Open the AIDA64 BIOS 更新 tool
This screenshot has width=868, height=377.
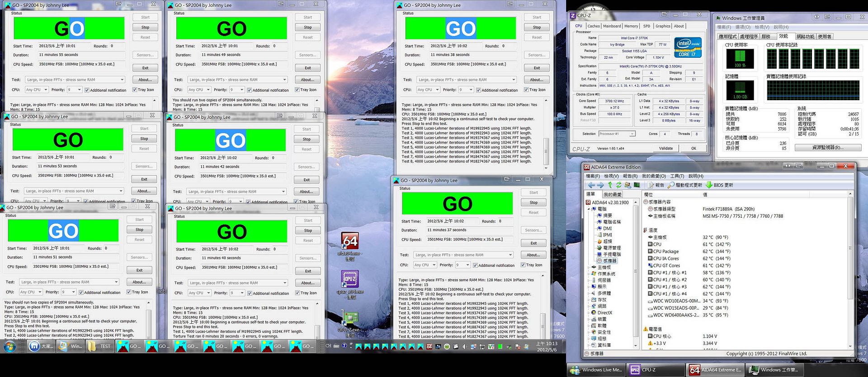coord(720,185)
